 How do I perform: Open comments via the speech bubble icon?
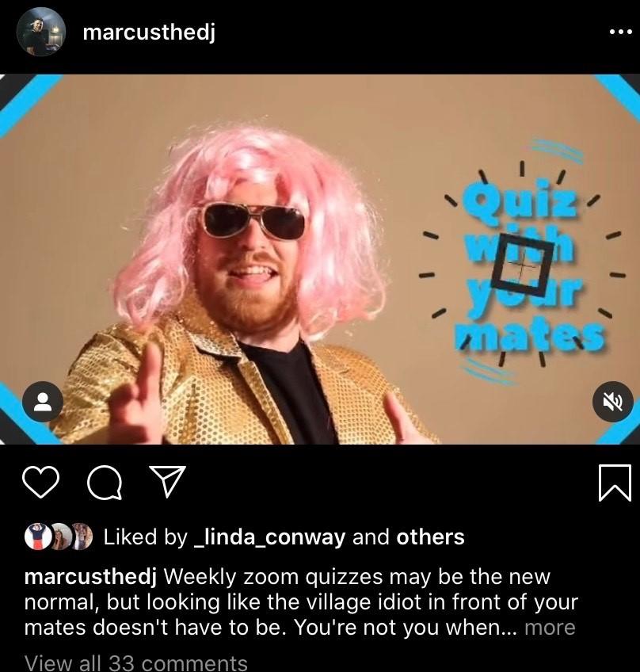tap(104, 482)
